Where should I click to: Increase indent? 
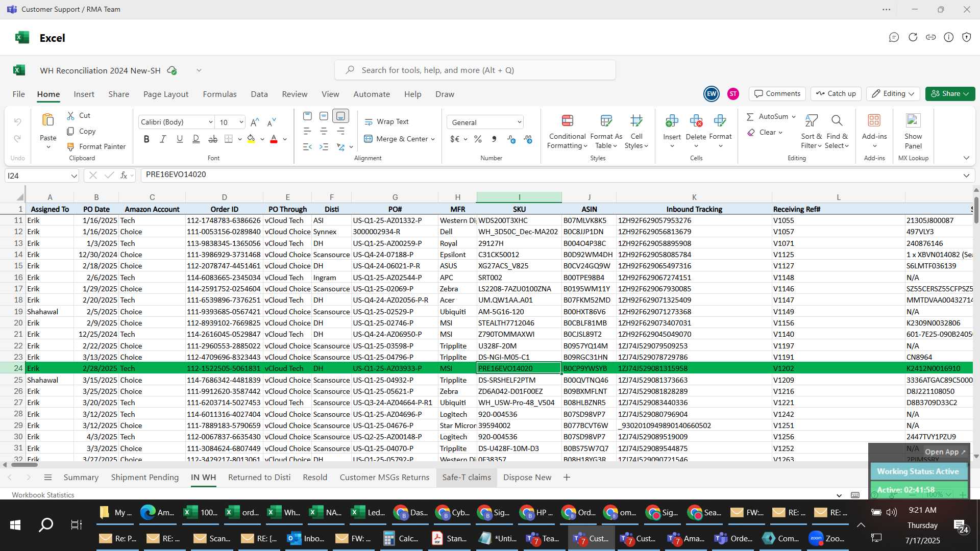click(324, 147)
